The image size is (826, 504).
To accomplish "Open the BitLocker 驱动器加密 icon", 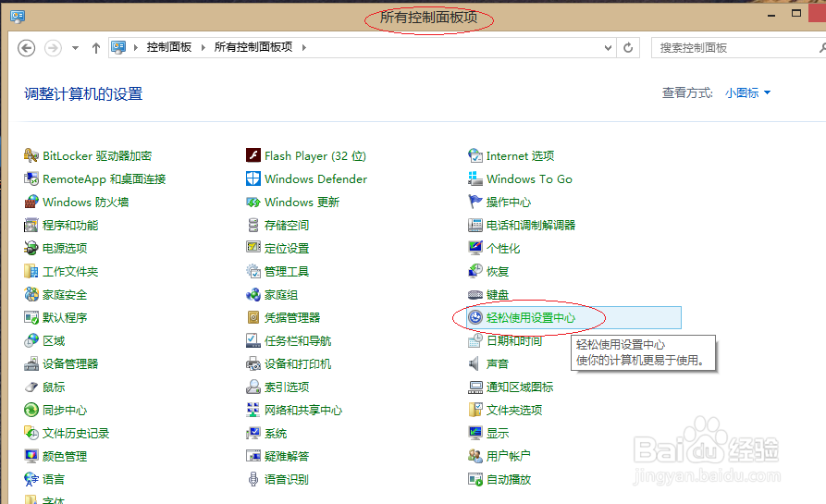I will coord(31,156).
